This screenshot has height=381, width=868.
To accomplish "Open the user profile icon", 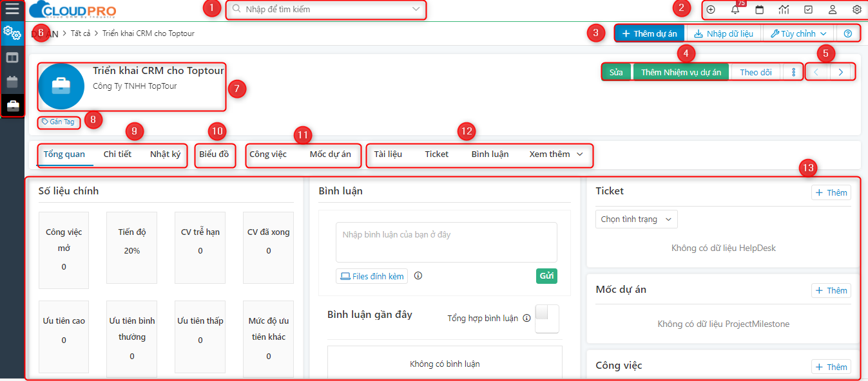I will tap(833, 10).
